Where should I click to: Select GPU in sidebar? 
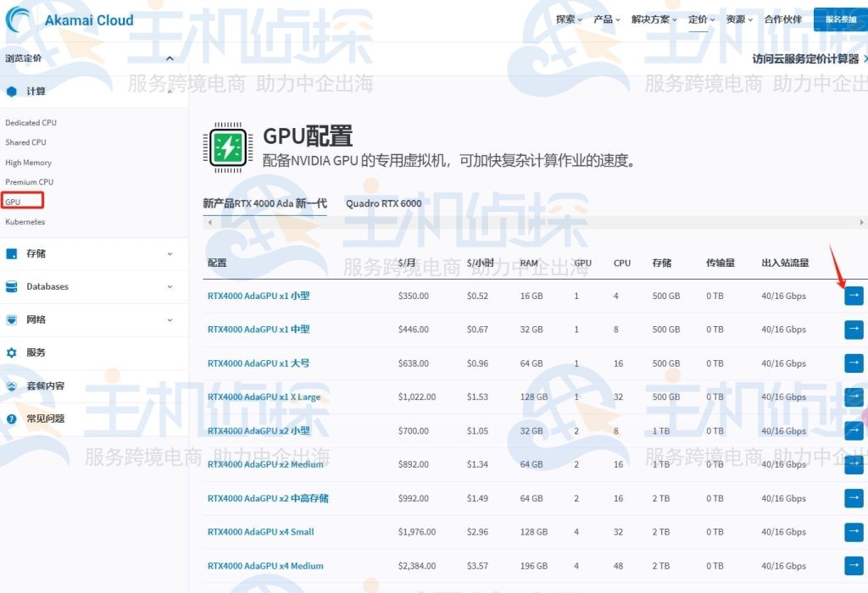pos(13,202)
